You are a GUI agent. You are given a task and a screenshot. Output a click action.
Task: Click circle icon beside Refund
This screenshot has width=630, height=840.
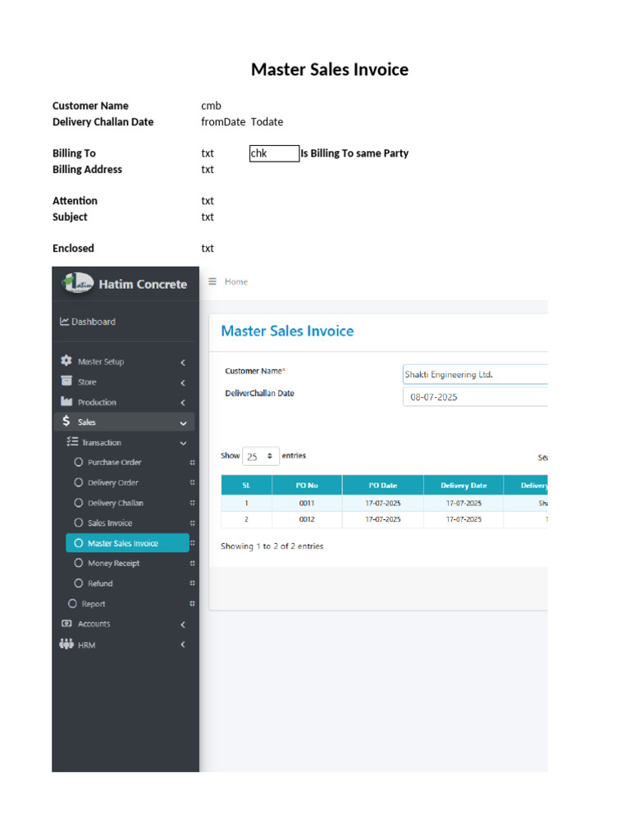[79, 583]
